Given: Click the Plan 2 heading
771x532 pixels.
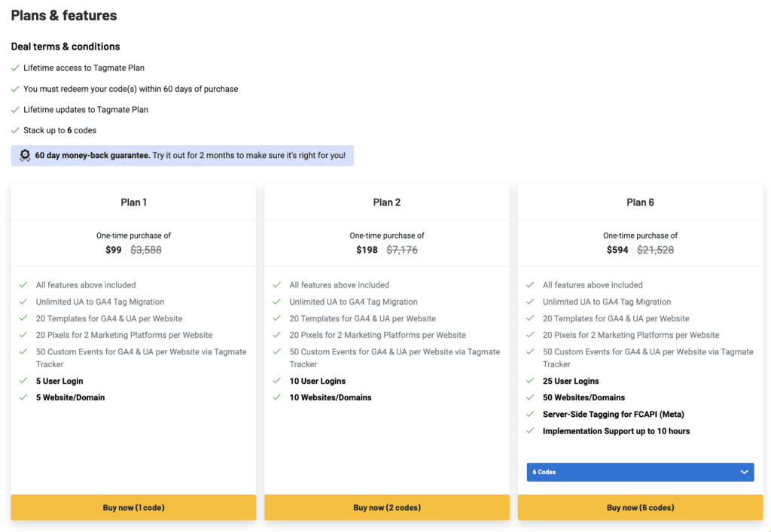Looking at the screenshot, I should [x=387, y=202].
